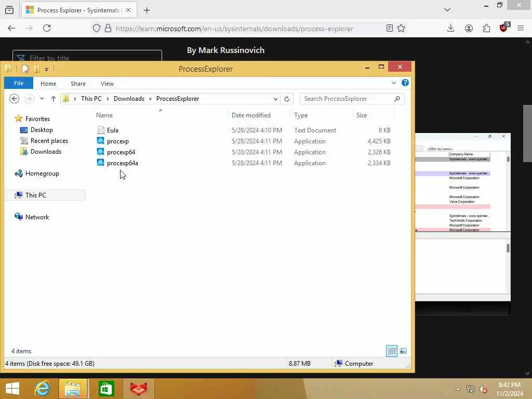Click the Firefox URL address bar
Viewport: 532px width, 399px height.
click(x=234, y=29)
